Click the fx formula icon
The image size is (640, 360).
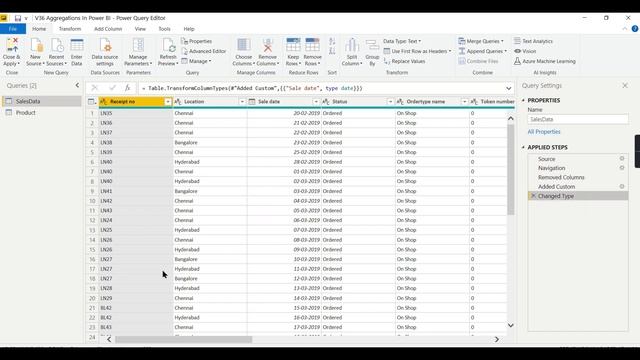pyautogui.click(x=127, y=88)
